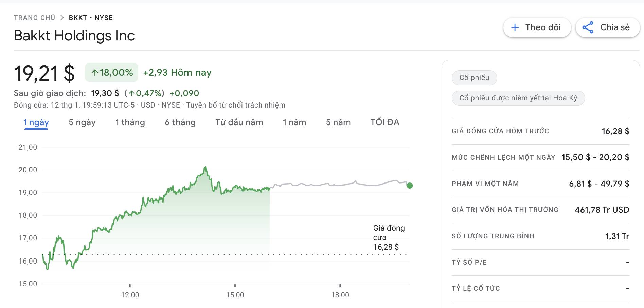
Task: Select the TỐI ĐA range tab
Action: pyautogui.click(x=384, y=122)
